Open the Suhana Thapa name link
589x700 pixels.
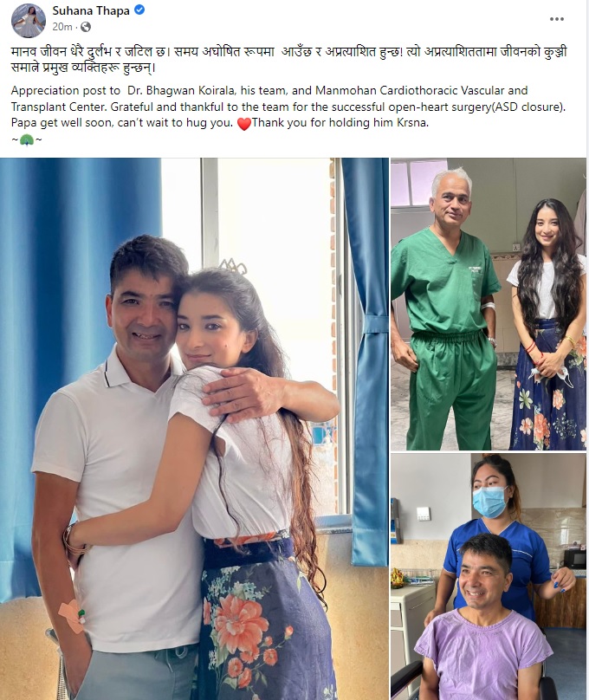[x=91, y=10]
